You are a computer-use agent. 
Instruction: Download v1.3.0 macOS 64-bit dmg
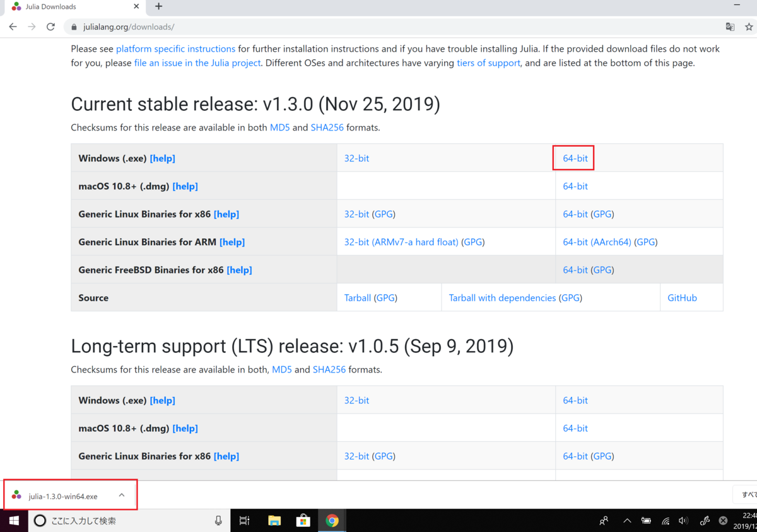(575, 186)
